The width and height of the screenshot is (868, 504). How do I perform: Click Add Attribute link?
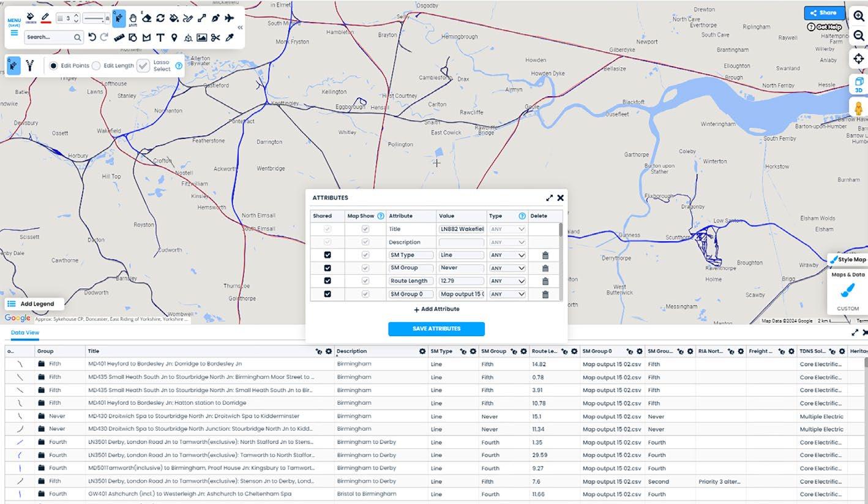(436, 309)
